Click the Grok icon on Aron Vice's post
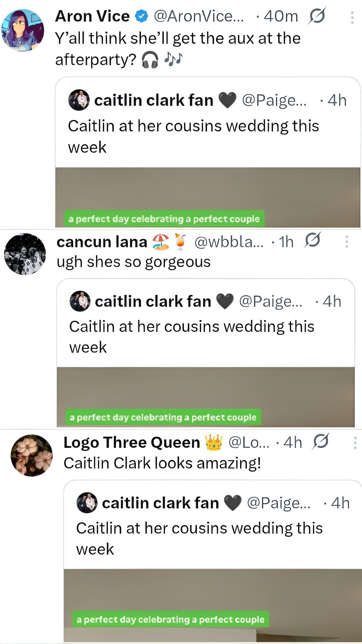The image size is (362, 644). click(x=317, y=16)
